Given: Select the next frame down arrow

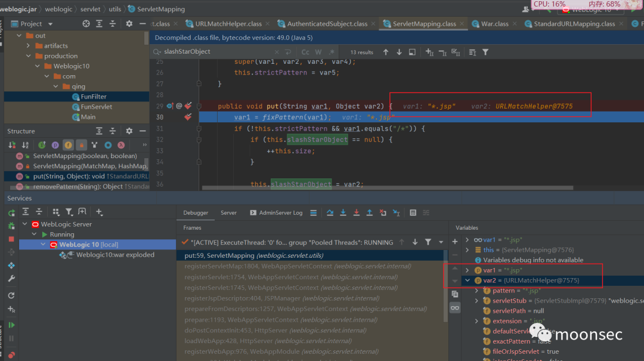Looking at the screenshot, I should pyautogui.click(x=415, y=242).
